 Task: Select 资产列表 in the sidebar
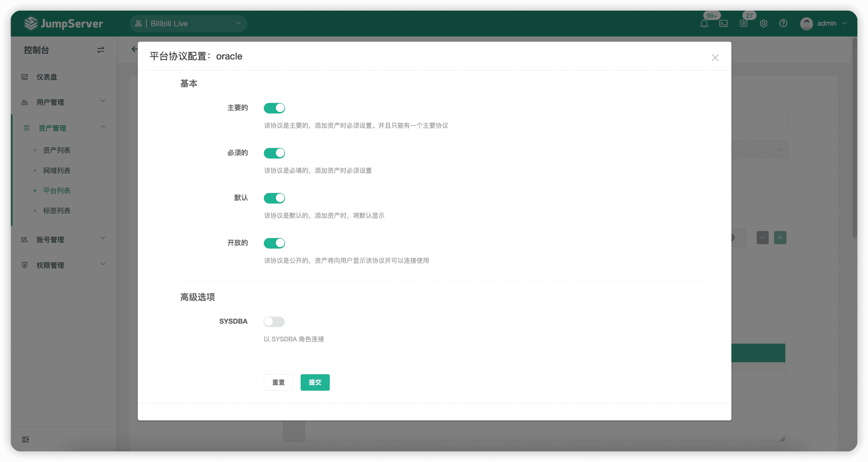(57, 150)
